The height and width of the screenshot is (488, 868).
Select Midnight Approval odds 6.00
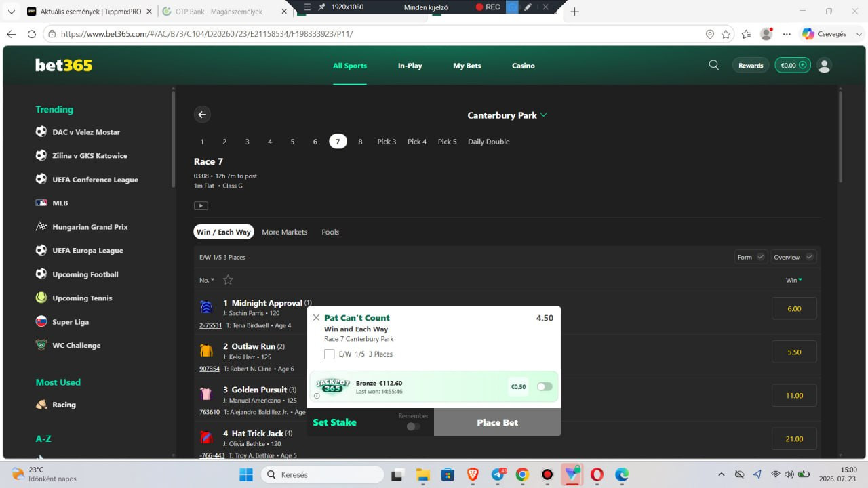(x=794, y=308)
